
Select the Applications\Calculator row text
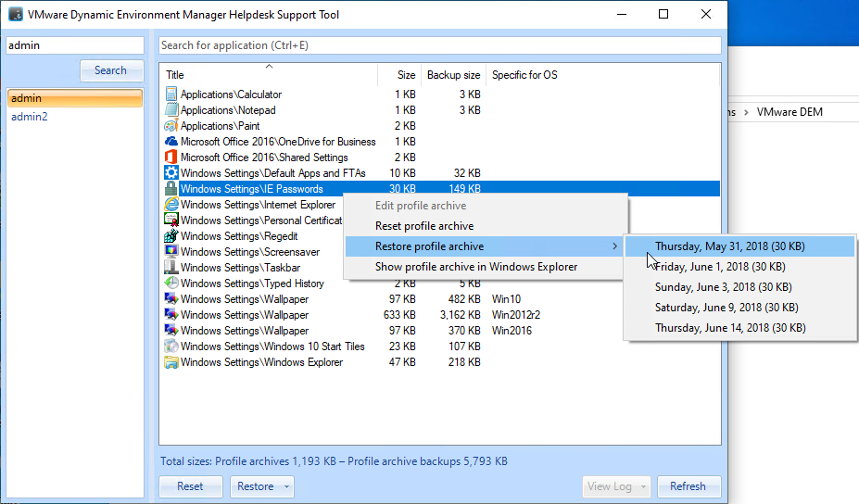231,94
